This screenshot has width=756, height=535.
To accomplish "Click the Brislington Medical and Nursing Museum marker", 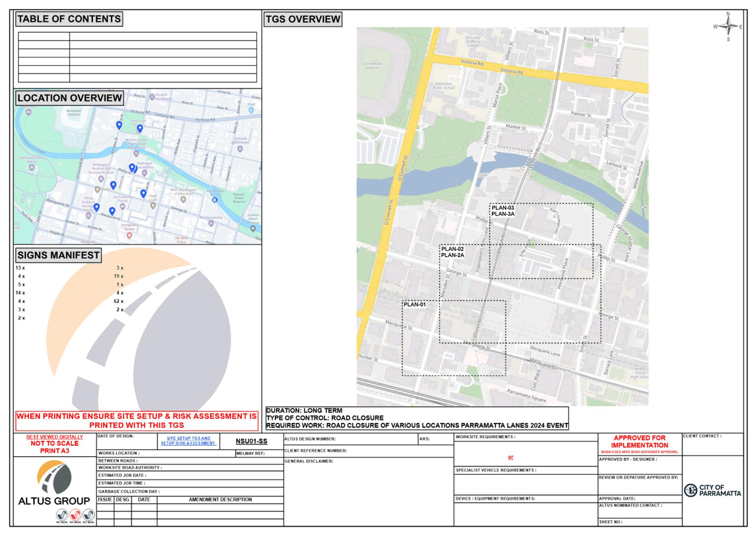I will [x=101, y=179].
